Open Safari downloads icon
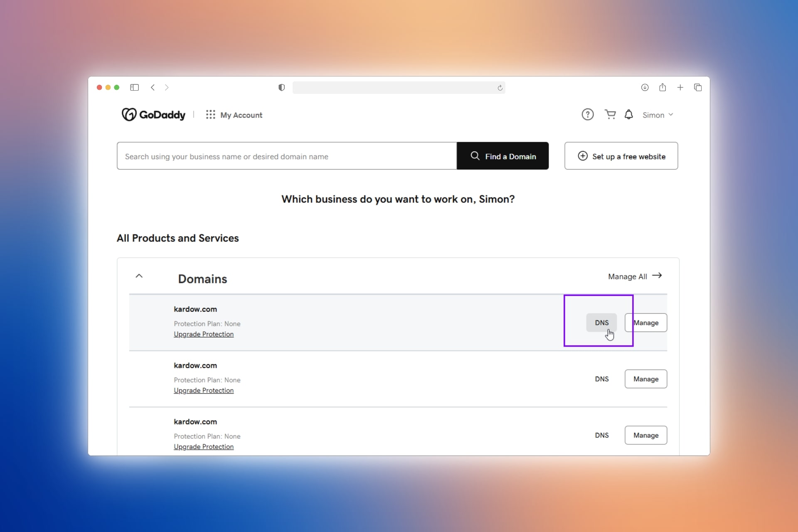 [645, 87]
